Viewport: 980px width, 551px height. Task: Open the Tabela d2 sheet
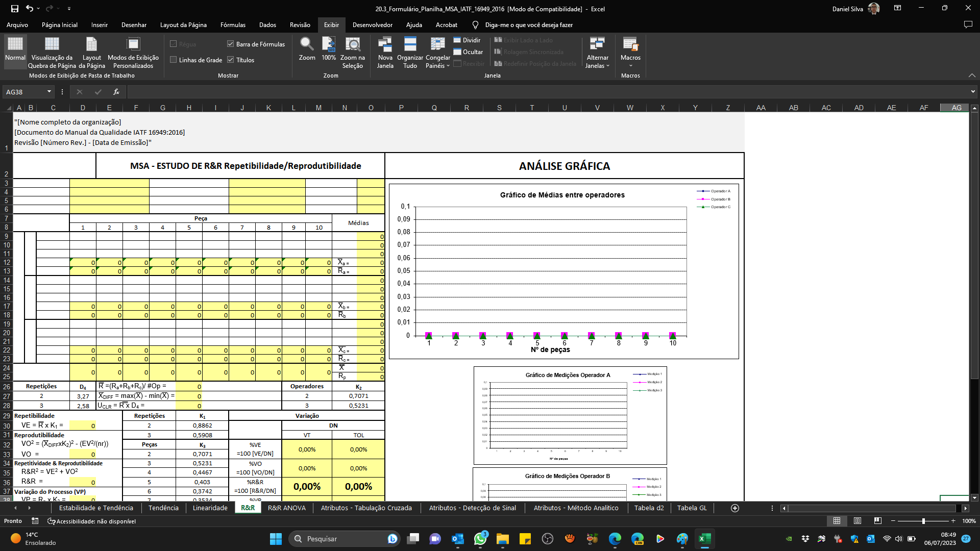[649, 508]
